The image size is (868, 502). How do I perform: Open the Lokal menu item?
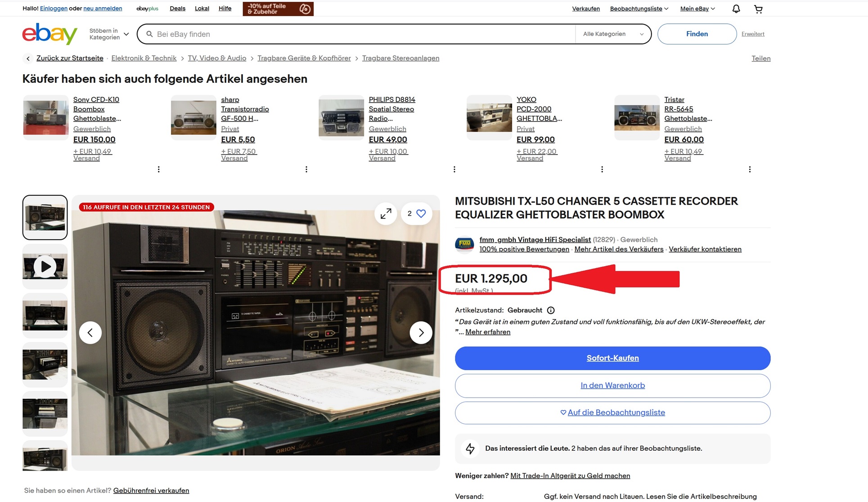202,9
